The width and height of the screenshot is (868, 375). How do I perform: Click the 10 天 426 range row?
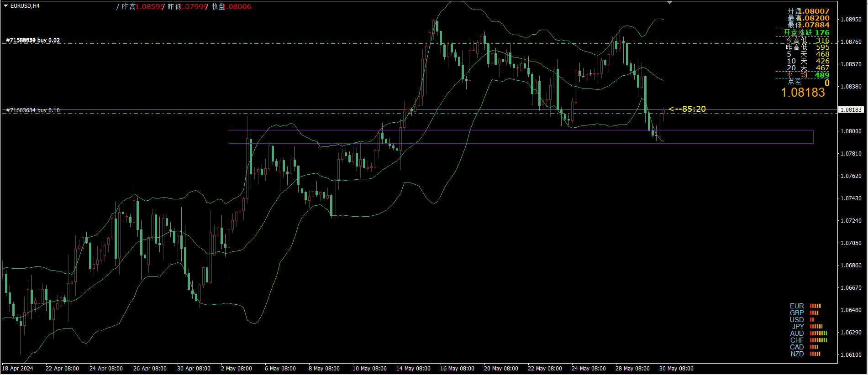point(808,61)
